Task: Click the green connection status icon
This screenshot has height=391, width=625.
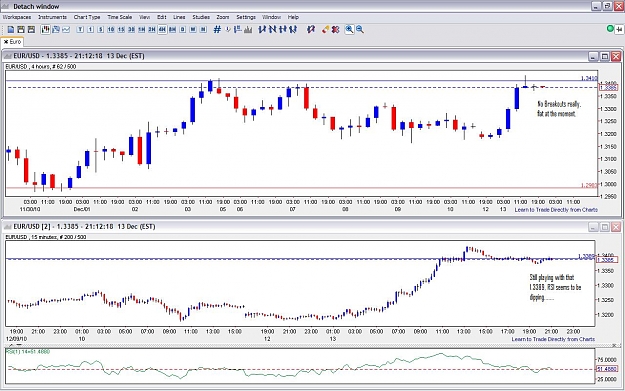Action: [x=610, y=29]
